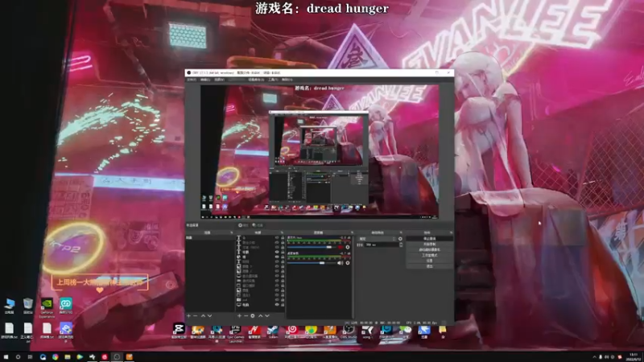Toggle lock on the topmost text source

coord(283,237)
